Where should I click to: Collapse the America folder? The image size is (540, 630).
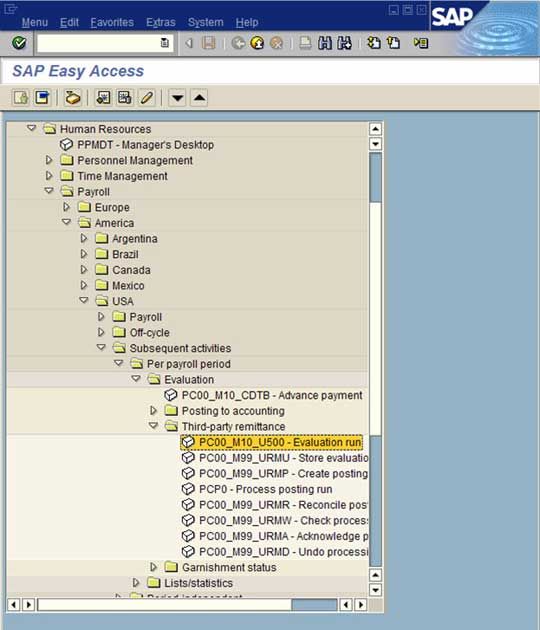(66, 222)
